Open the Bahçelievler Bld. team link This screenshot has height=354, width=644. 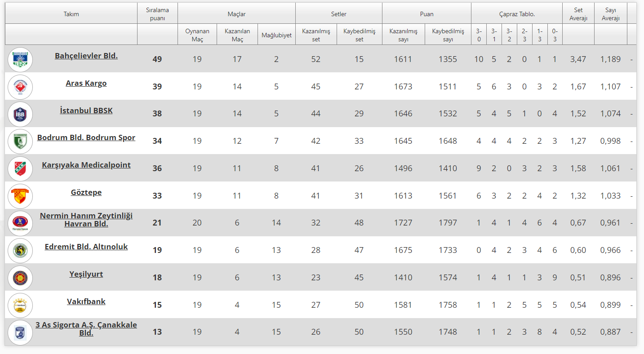click(x=86, y=56)
